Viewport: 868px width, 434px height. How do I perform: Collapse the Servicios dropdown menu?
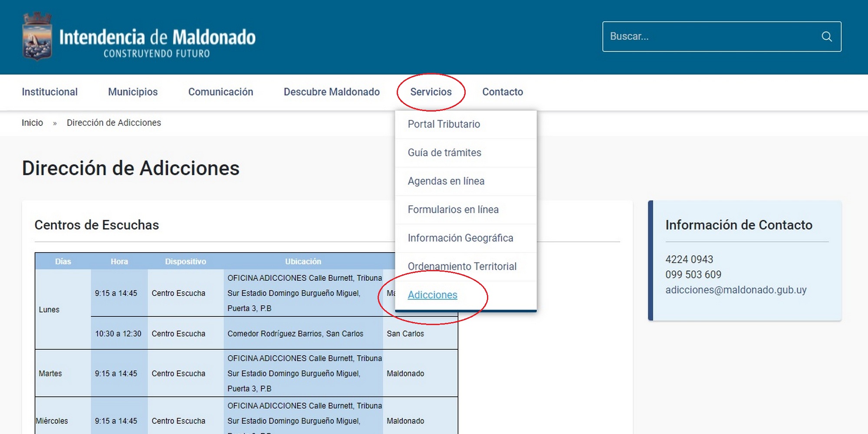click(x=431, y=92)
